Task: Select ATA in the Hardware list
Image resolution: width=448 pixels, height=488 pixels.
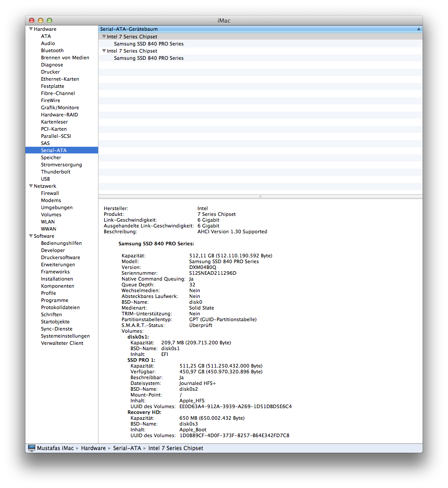Action: click(x=46, y=36)
